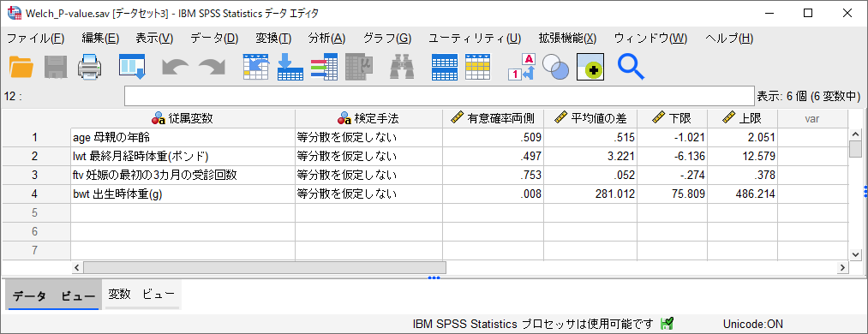This screenshot has height=334, width=868.
Task: Open グラフ(G) menu
Action: [x=387, y=39]
